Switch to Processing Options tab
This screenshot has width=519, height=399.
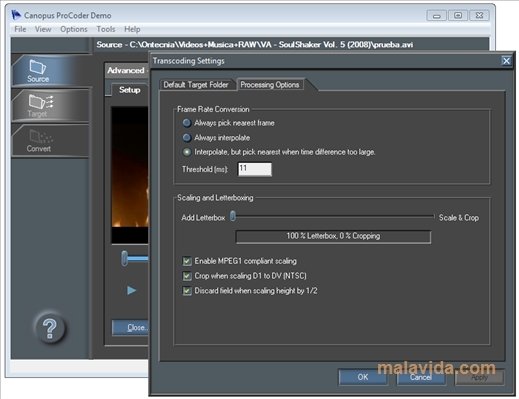point(270,85)
